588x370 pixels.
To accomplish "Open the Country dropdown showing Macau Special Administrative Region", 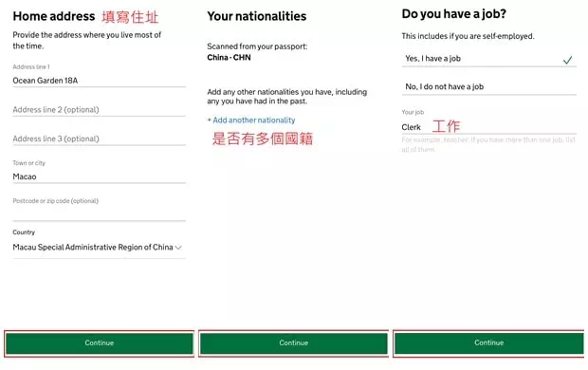I will [99, 248].
